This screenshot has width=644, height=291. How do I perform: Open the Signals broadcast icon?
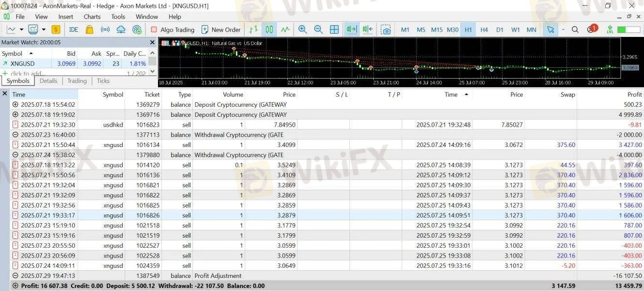pyautogui.click(x=105, y=30)
